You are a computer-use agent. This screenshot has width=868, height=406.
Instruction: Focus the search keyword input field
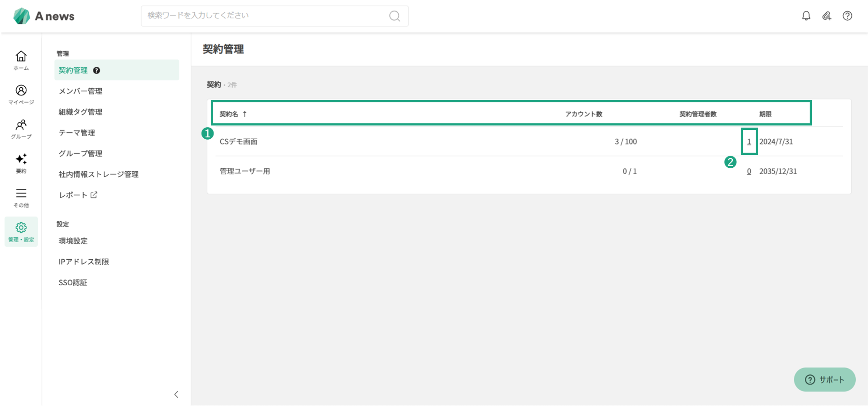[x=263, y=16]
